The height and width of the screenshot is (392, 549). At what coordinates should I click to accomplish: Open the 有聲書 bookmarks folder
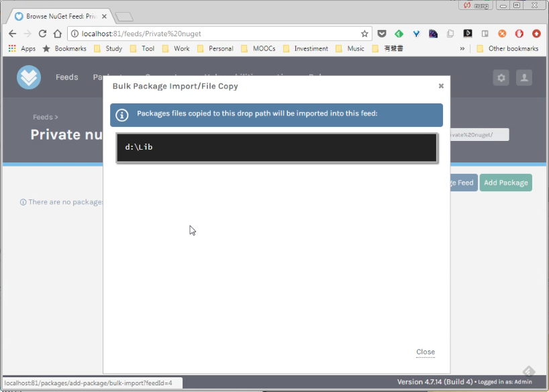coord(387,48)
